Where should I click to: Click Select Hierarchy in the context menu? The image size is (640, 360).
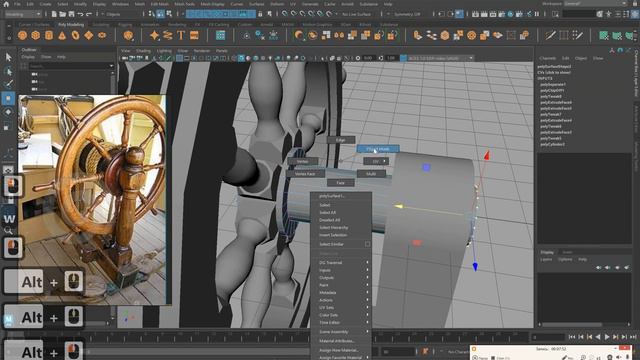334,228
